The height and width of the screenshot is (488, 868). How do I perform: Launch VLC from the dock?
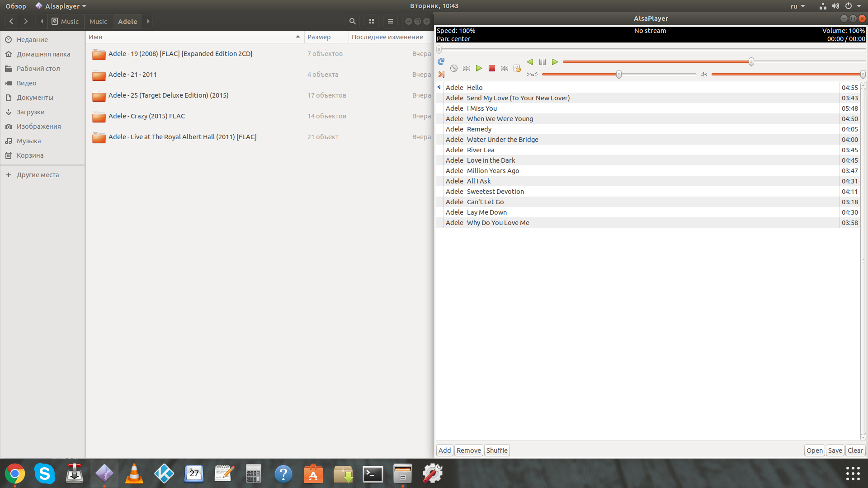tap(134, 474)
